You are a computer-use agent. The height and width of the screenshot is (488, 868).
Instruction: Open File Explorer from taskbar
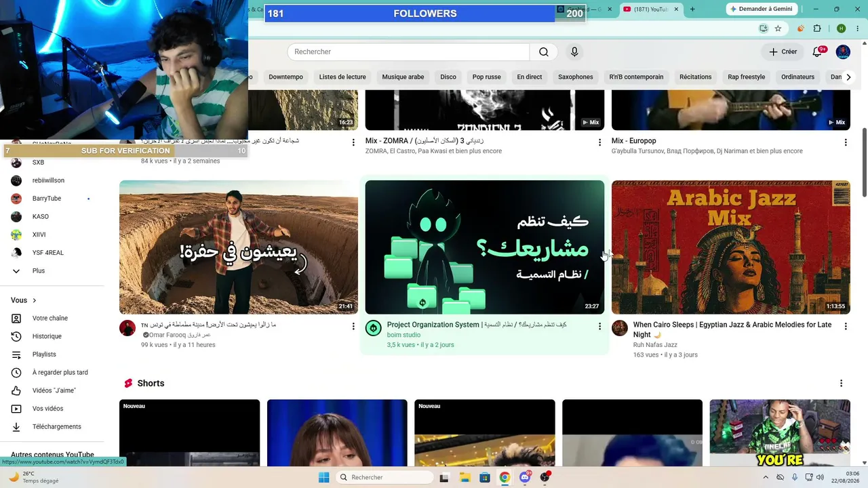tap(465, 477)
